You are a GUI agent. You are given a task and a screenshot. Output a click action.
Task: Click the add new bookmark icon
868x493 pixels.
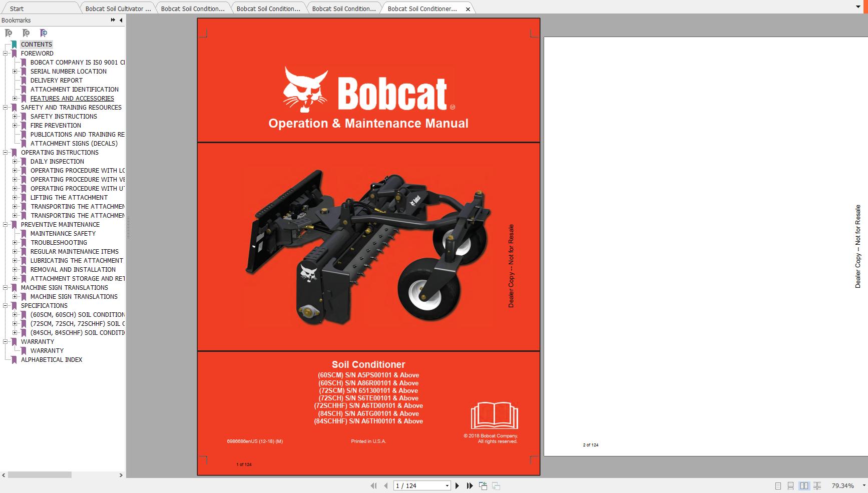pyautogui.click(x=27, y=33)
